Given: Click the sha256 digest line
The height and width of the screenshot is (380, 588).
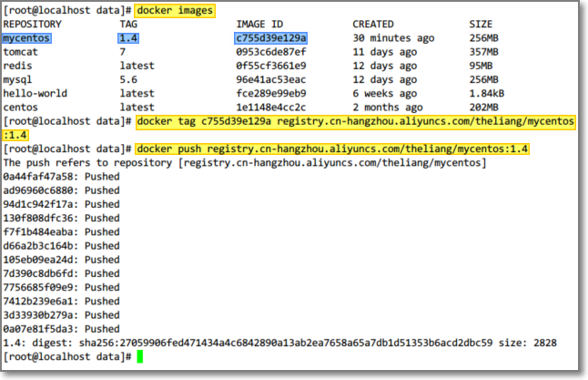Looking at the screenshot, I should tap(279, 344).
